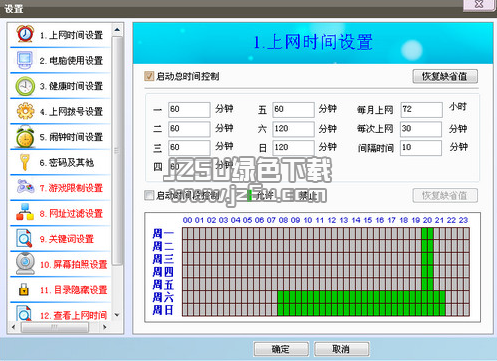Select 8. 网址过滤设置 in sidebar
This screenshot has width=497, height=361.
71,213
